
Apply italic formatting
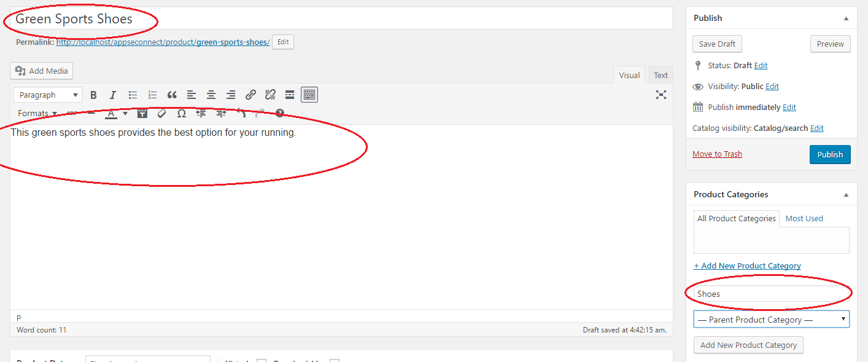(113, 95)
